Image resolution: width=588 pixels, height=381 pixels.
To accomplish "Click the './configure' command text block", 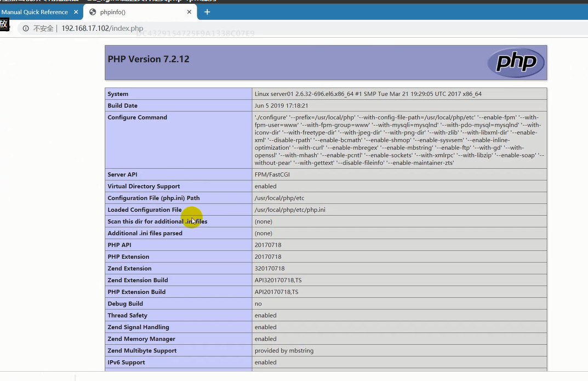I will click(x=399, y=140).
